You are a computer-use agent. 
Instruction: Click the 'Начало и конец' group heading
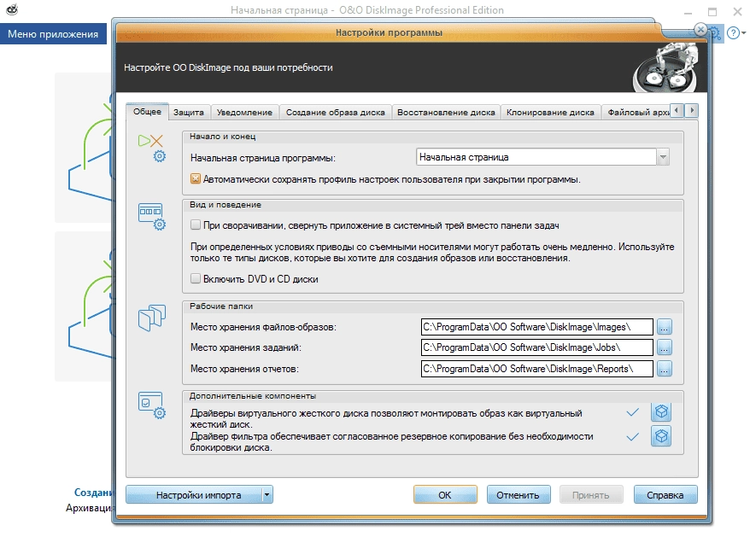point(222,137)
